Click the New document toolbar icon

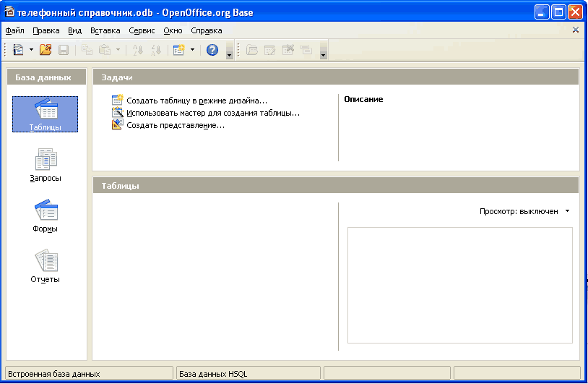tap(18, 50)
